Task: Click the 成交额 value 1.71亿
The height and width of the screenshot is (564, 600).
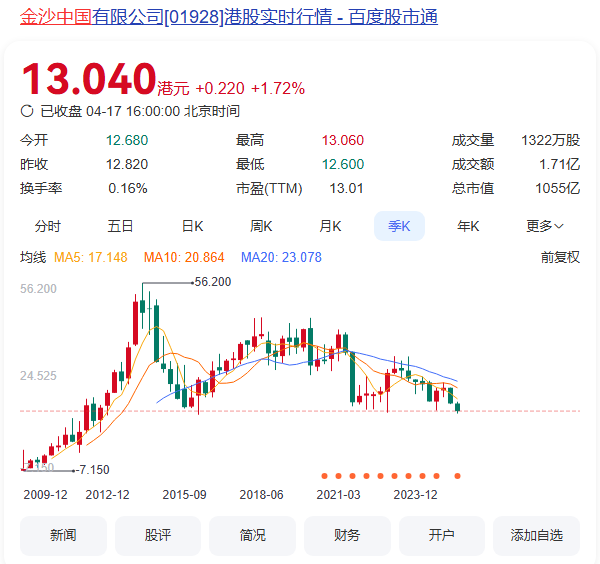Action: [559, 165]
